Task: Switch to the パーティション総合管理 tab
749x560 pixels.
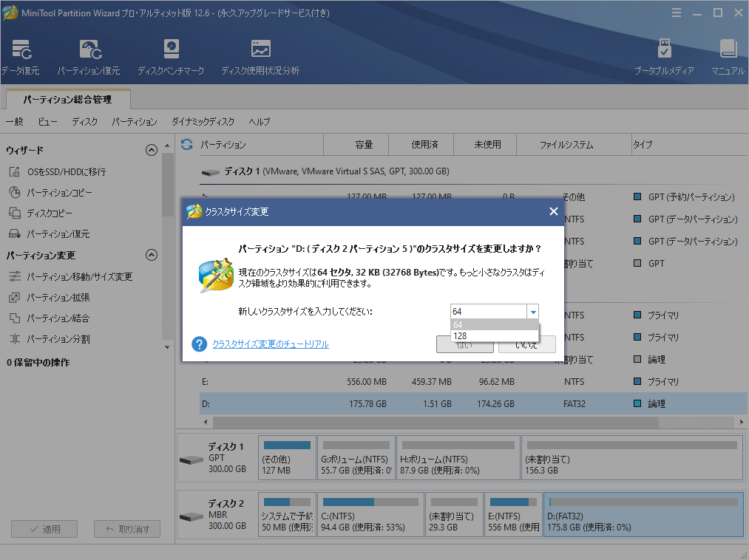Action: pos(67,98)
